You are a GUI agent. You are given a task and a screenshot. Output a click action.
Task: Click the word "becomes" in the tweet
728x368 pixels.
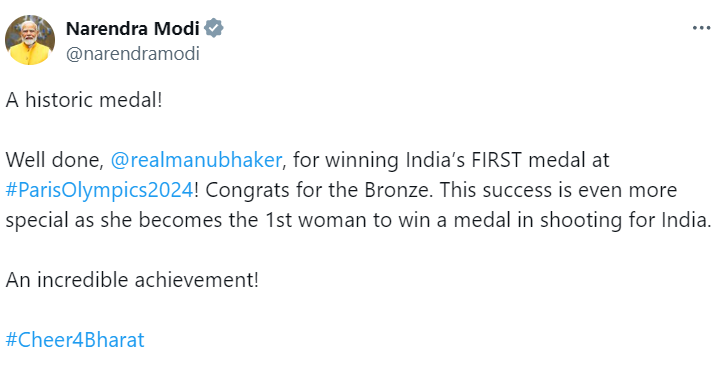pos(180,220)
